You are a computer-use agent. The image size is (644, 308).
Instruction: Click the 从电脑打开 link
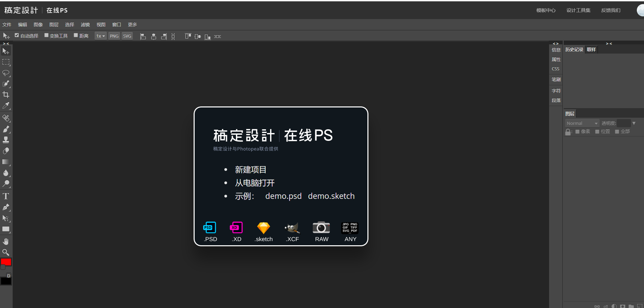point(255,183)
